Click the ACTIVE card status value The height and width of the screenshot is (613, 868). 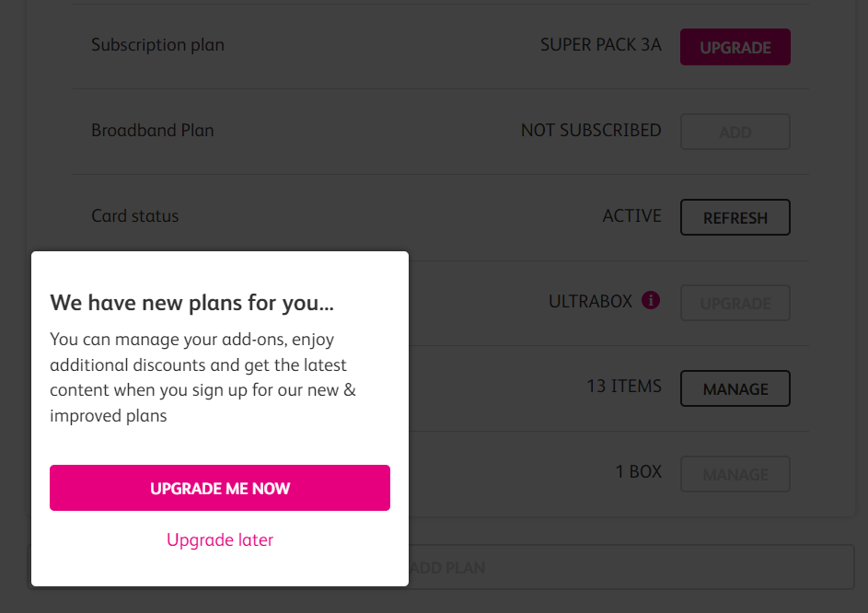pyautogui.click(x=631, y=216)
